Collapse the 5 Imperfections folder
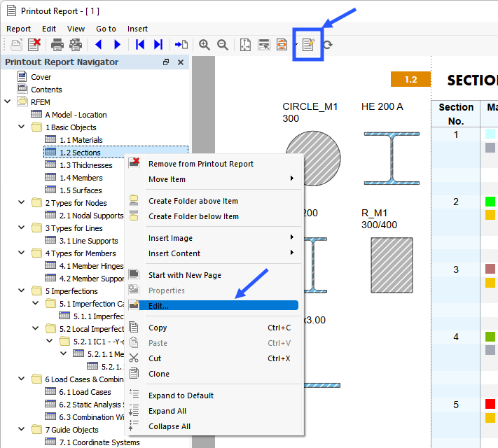Screen dimensions: 498x448 click(x=22, y=290)
